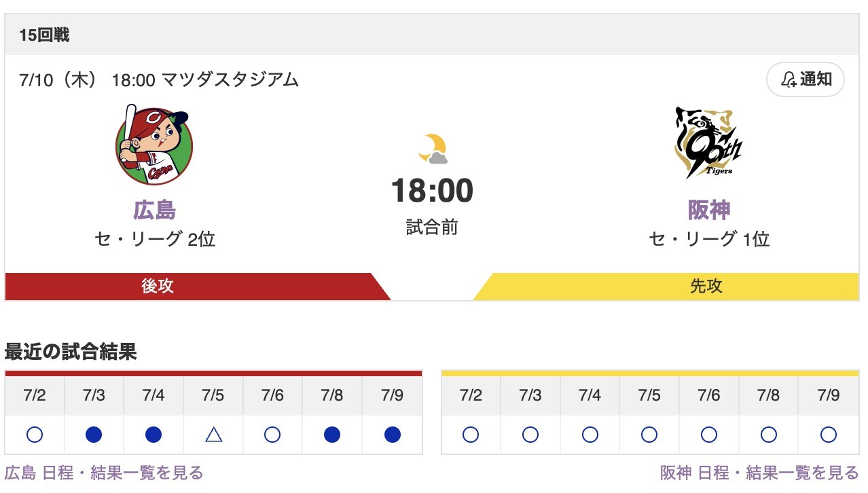Click Hanshin's 7/5 win circle icon

click(x=649, y=435)
